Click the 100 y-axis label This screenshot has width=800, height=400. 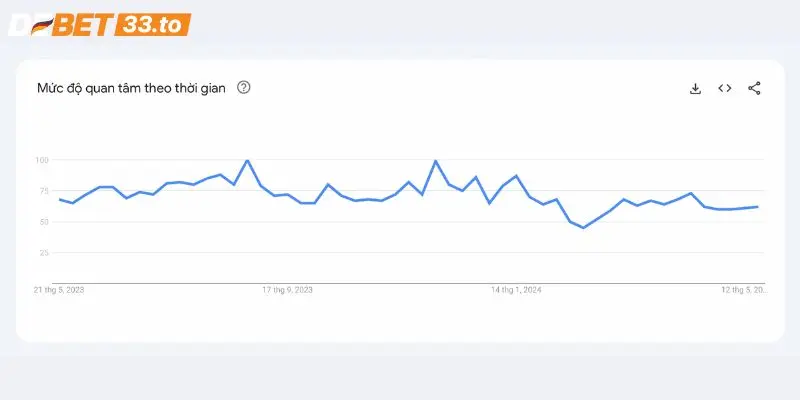[x=42, y=160]
